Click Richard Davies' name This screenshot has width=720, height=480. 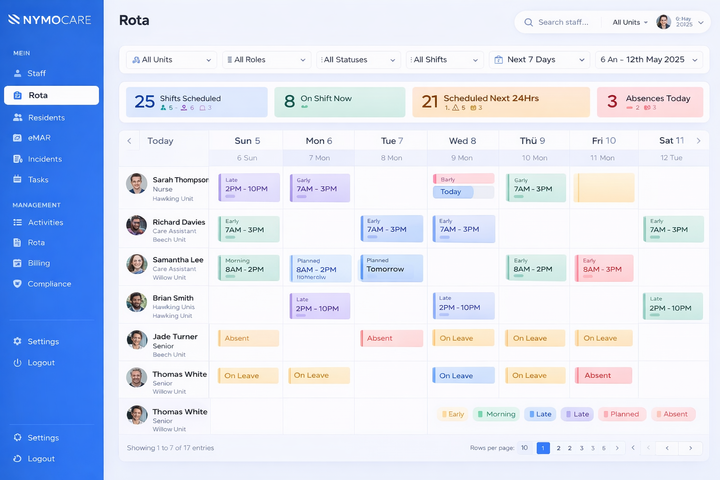[x=179, y=222]
